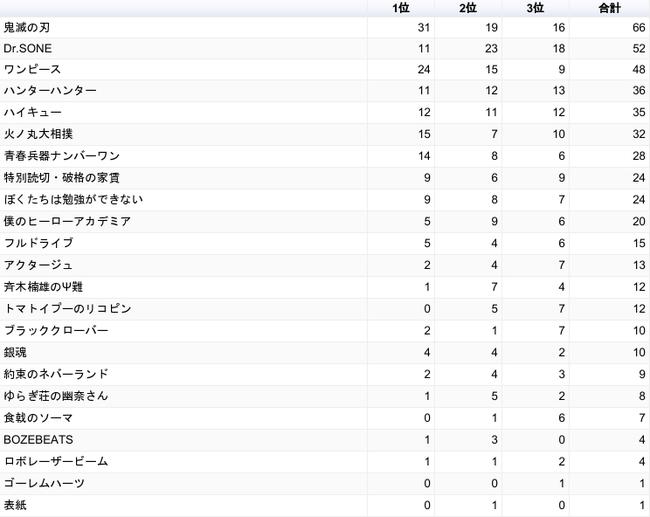Select the BOZEBEATS row label

[x=38, y=439]
